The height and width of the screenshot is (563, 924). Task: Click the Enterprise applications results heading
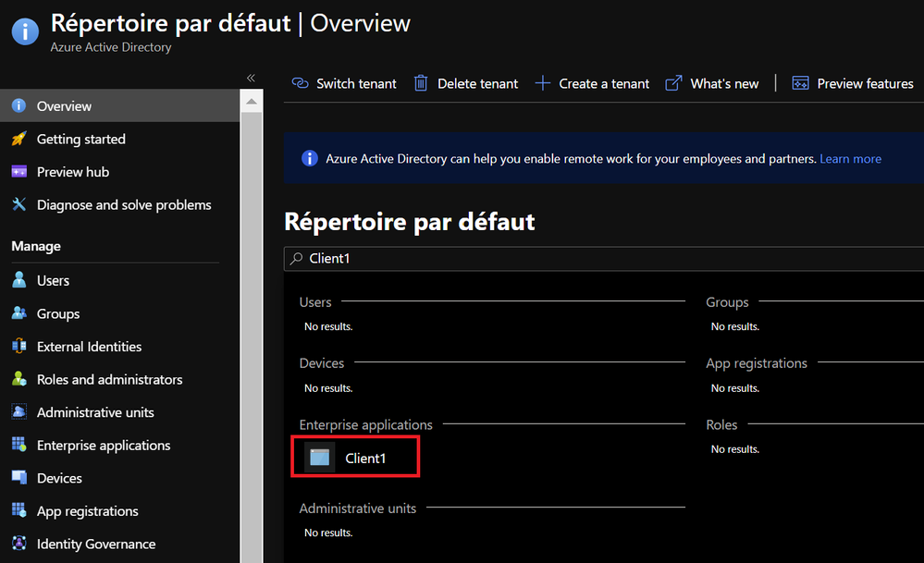(365, 424)
